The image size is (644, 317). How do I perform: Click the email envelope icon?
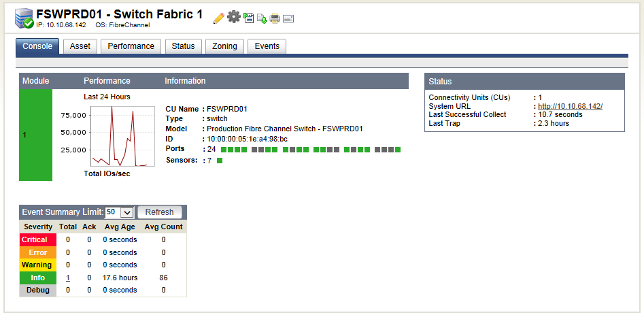288,18
